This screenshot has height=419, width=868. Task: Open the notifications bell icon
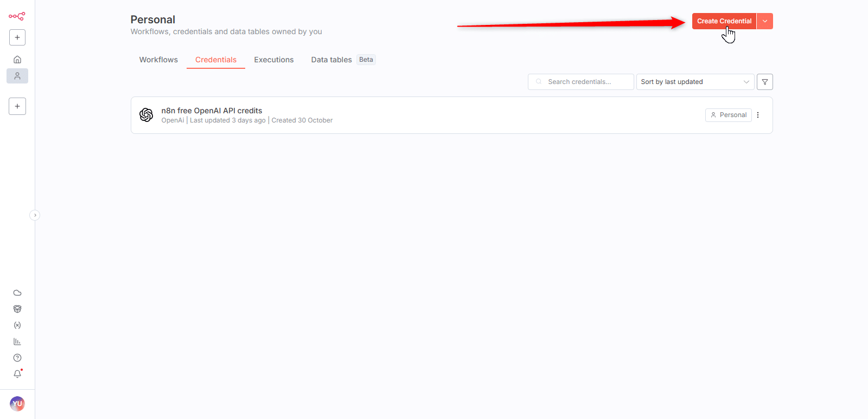click(x=17, y=374)
